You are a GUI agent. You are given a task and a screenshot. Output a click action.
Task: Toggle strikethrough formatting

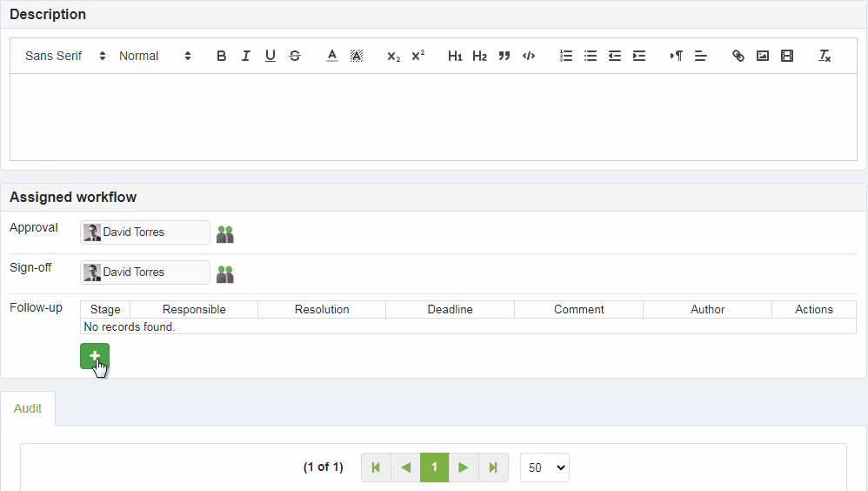point(295,56)
